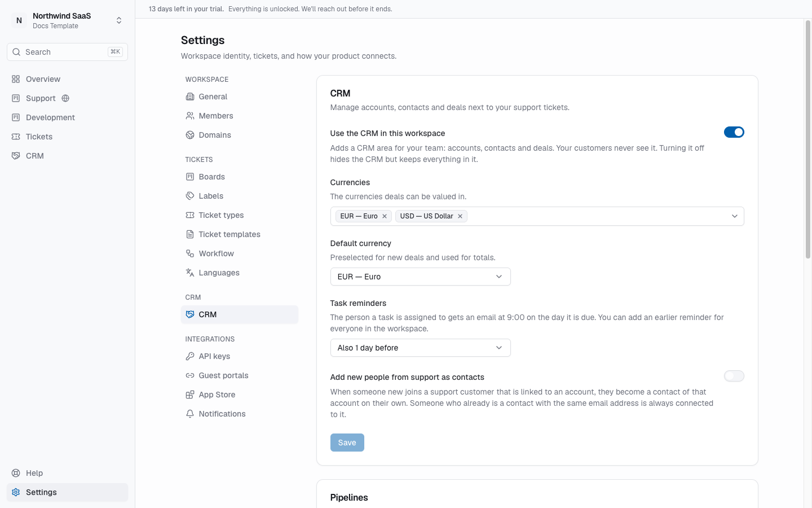Enable Add new people from support as contacts

click(734, 376)
